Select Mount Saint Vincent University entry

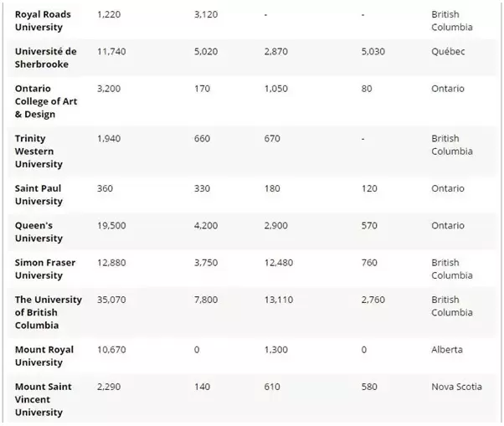coord(43,399)
